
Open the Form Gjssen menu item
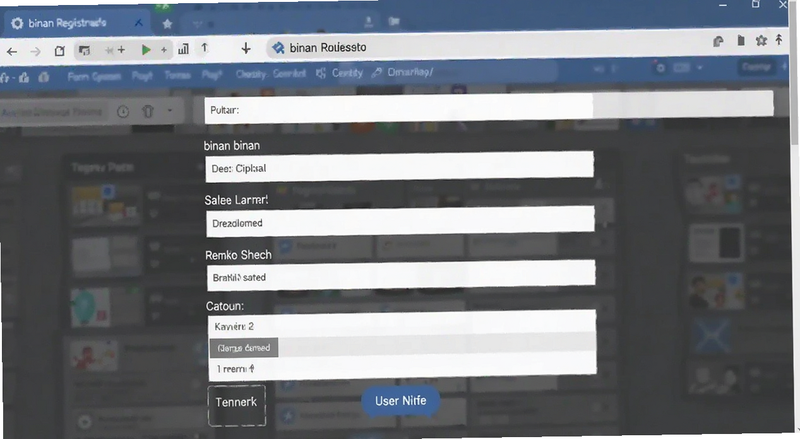tap(94, 77)
